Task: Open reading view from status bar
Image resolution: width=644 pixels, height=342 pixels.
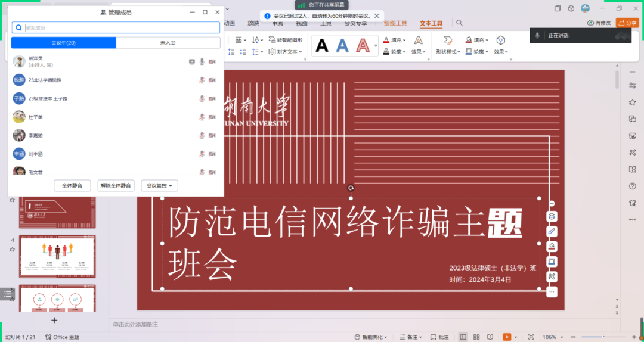Action: pyautogui.click(x=490, y=337)
